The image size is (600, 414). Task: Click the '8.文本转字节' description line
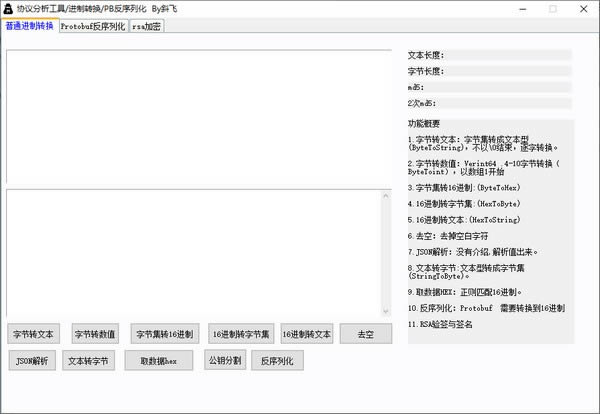point(466,272)
